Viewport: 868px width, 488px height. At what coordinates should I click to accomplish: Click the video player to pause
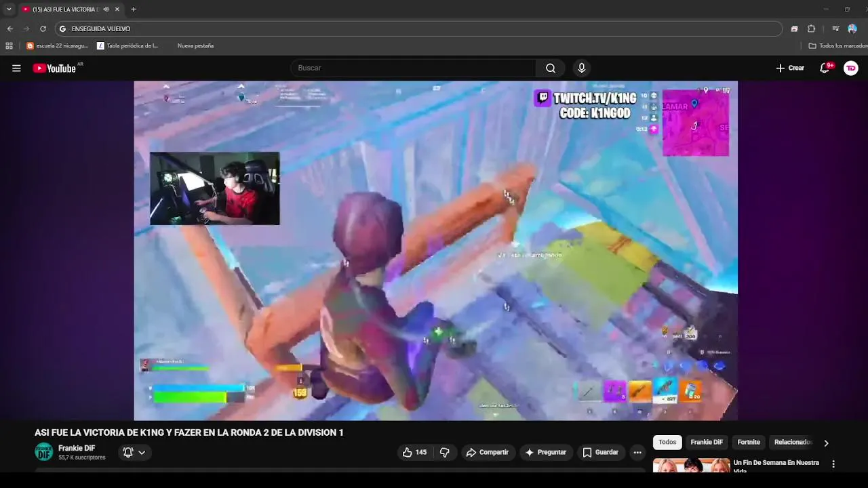coord(435,251)
